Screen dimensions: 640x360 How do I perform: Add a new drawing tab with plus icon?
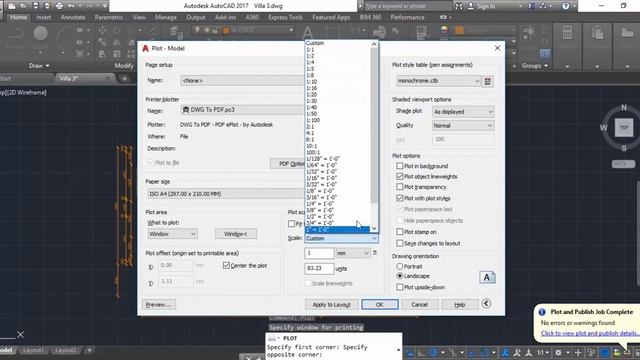[x=125, y=78]
